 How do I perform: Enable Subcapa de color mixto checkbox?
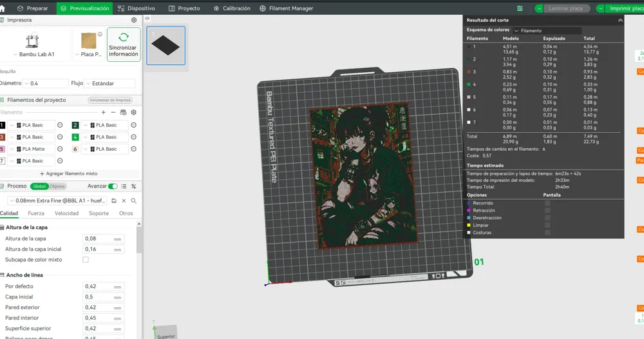click(x=86, y=260)
